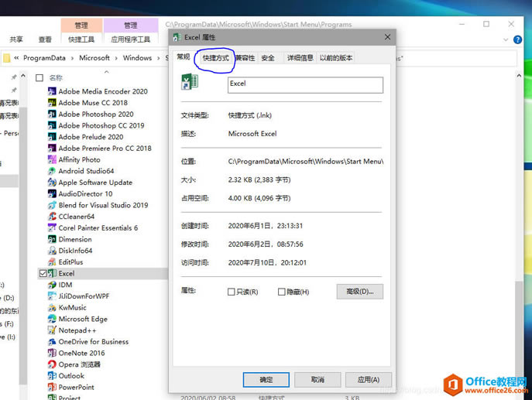Open the 查看 ribbon tab
This screenshot has height=400, width=532.
click(x=45, y=39)
